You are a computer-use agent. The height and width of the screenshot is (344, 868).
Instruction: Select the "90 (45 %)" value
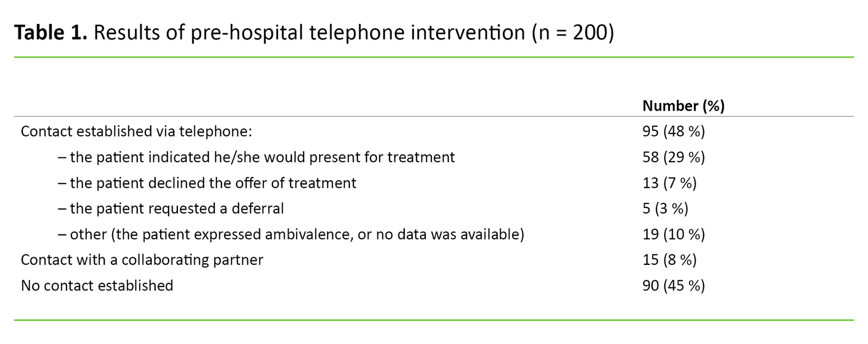pos(673,286)
